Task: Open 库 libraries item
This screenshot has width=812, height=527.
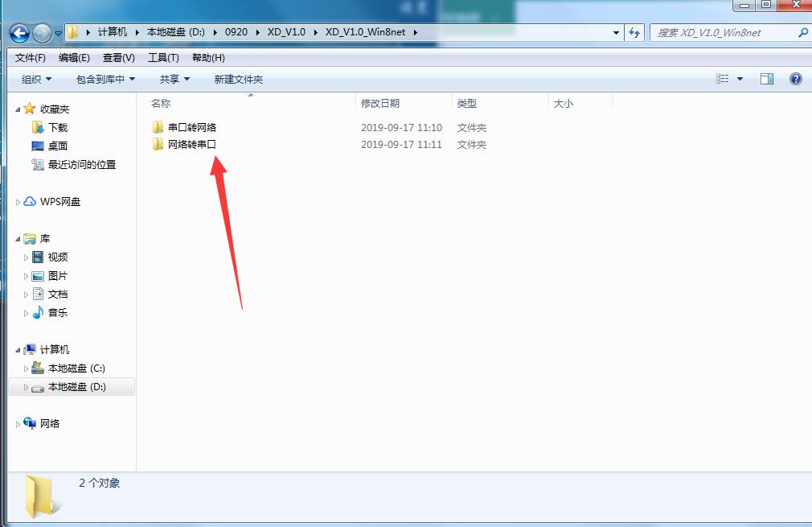Action: pyautogui.click(x=37, y=238)
